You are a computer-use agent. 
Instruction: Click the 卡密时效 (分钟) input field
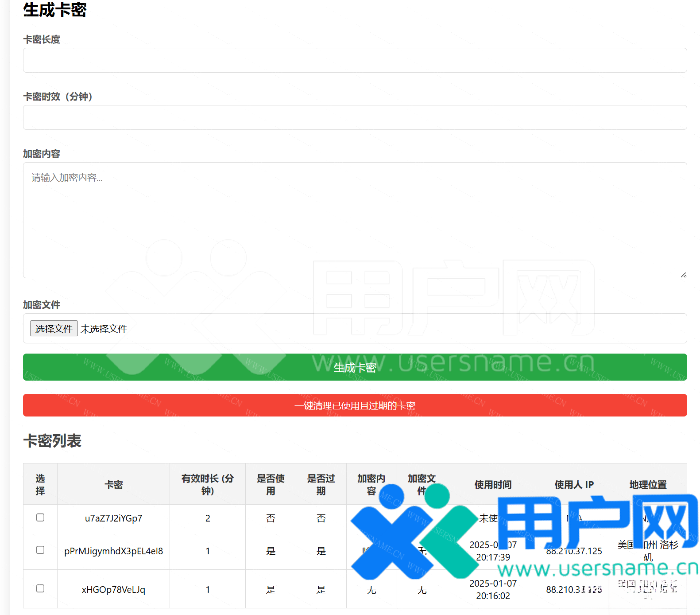click(355, 117)
